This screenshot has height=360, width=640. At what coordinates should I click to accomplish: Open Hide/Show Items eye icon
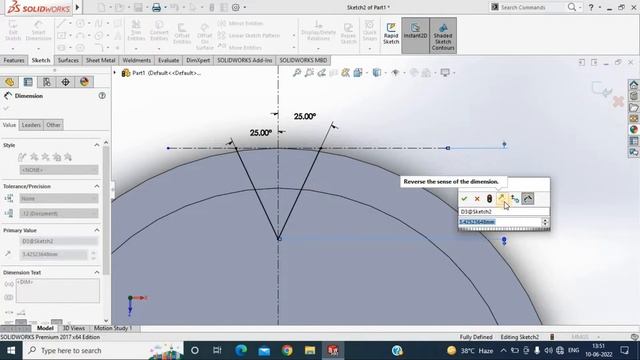[x=395, y=73]
